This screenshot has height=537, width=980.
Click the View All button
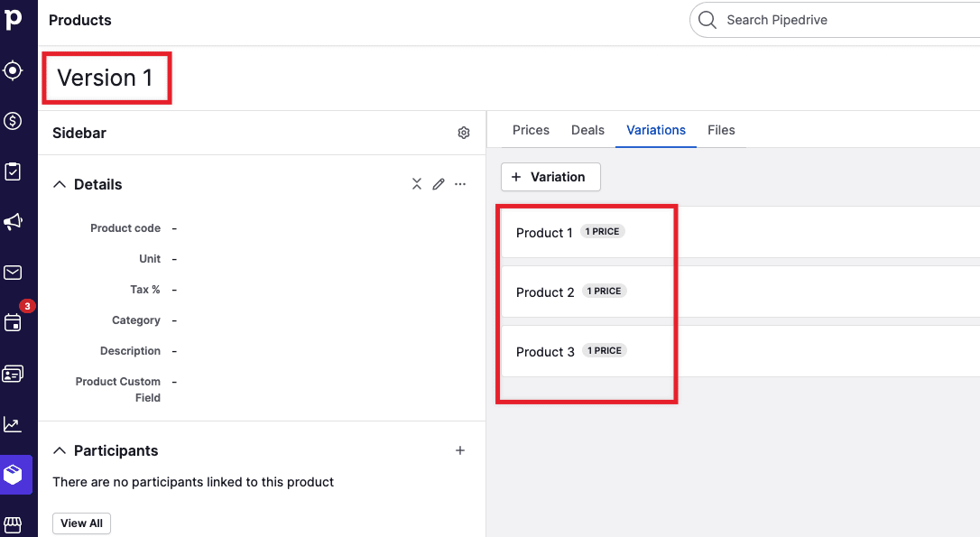(81, 523)
